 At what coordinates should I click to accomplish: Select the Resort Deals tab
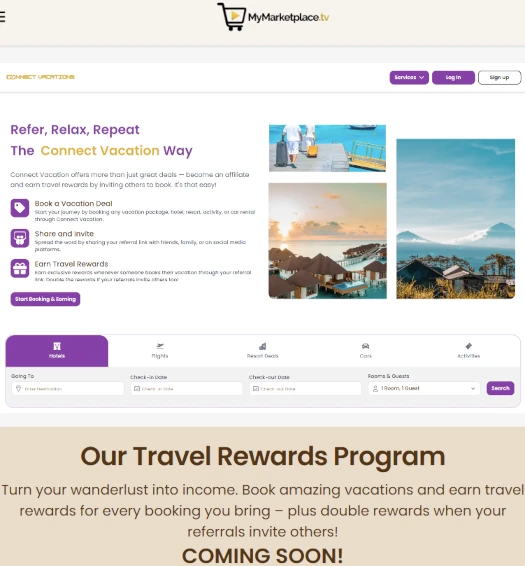[x=262, y=351]
